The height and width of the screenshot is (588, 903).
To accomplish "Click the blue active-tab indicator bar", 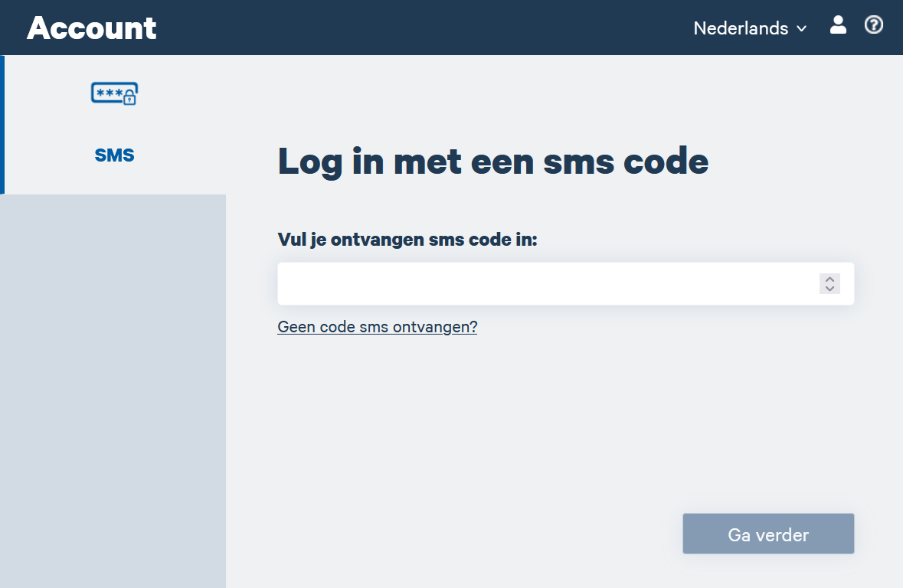I will [2, 124].
